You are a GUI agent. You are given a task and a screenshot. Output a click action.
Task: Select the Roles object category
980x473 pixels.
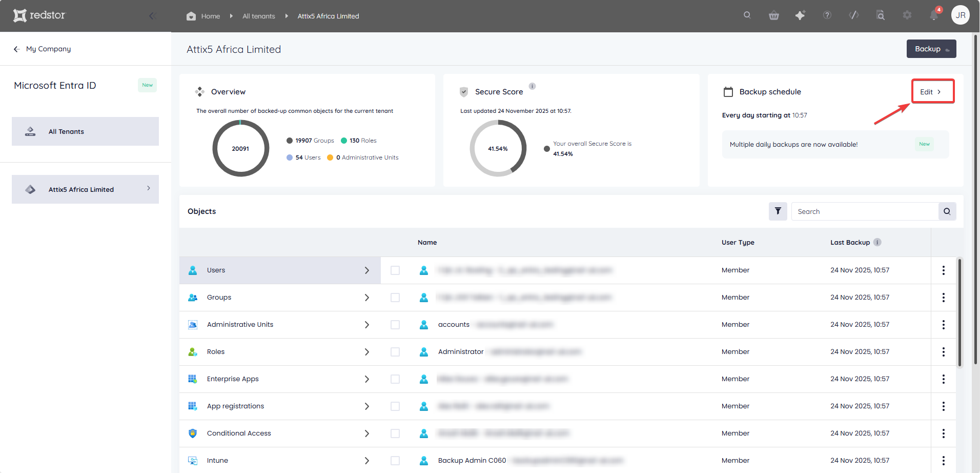pos(280,352)
